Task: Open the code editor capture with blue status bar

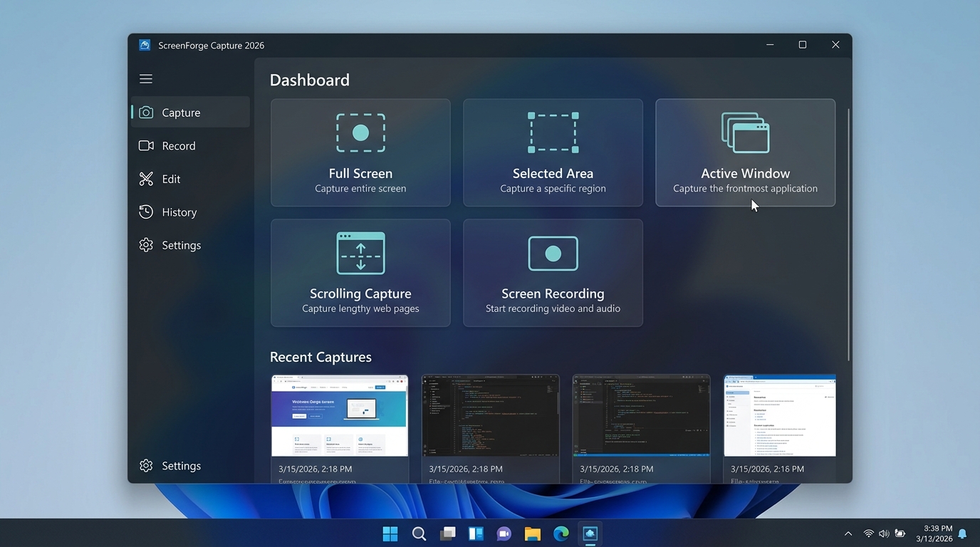Action: click(641, 416)
